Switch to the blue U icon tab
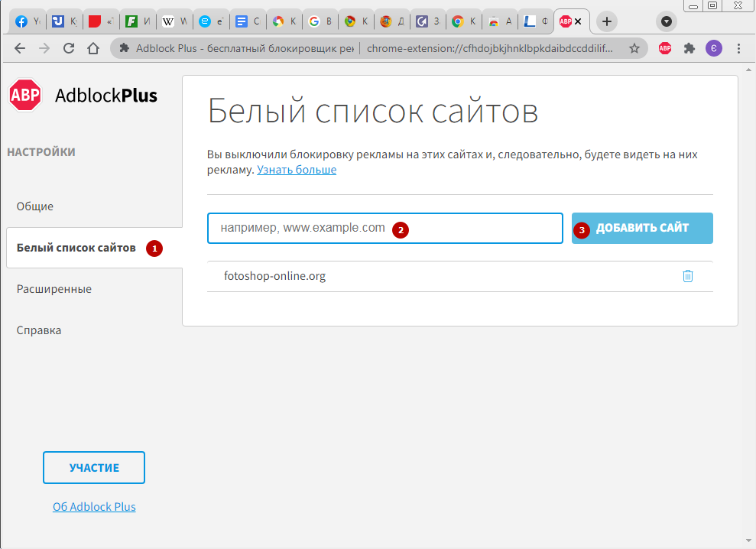Image resolution: width=756 pixels, height=549 pixels. [x=64, y=21]
